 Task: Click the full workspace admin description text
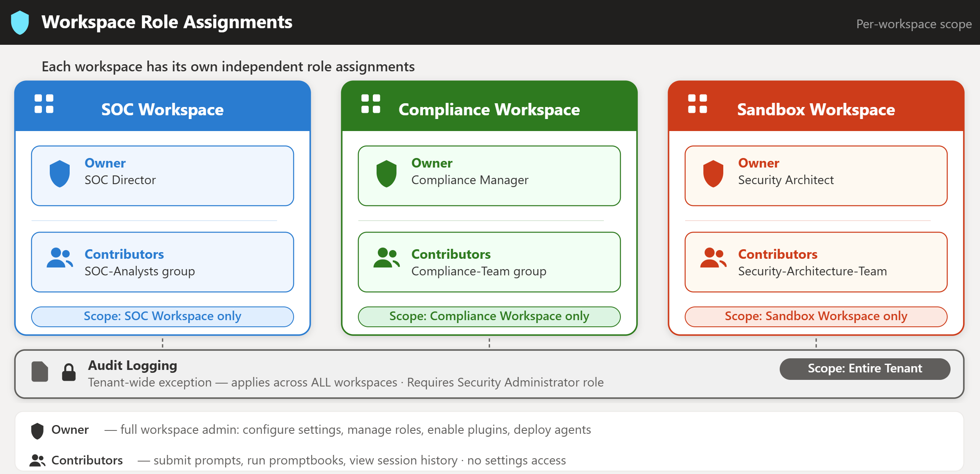348,430
